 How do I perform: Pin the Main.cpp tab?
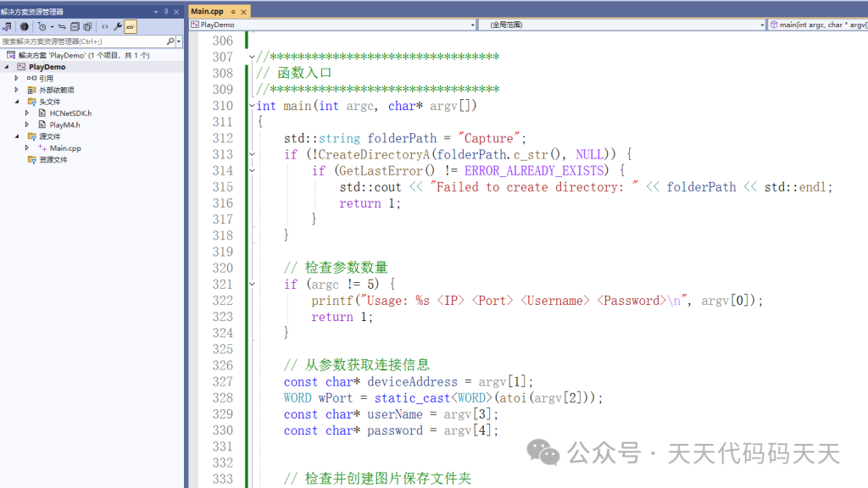tap(233, 11)
